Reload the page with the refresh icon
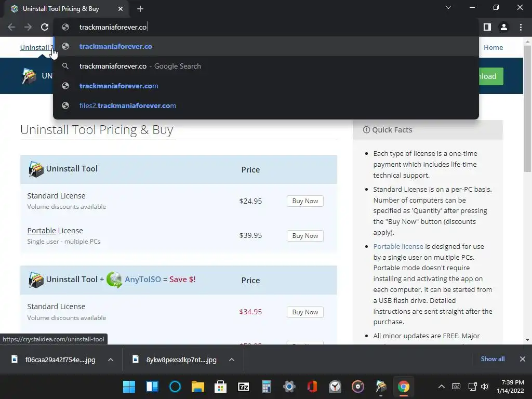Image resolution: width=532 pixels, height=399 pixels. tap(45, 27)
